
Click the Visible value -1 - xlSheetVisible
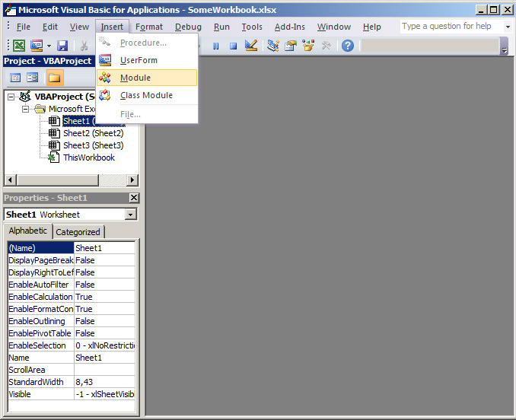[104, 394]
